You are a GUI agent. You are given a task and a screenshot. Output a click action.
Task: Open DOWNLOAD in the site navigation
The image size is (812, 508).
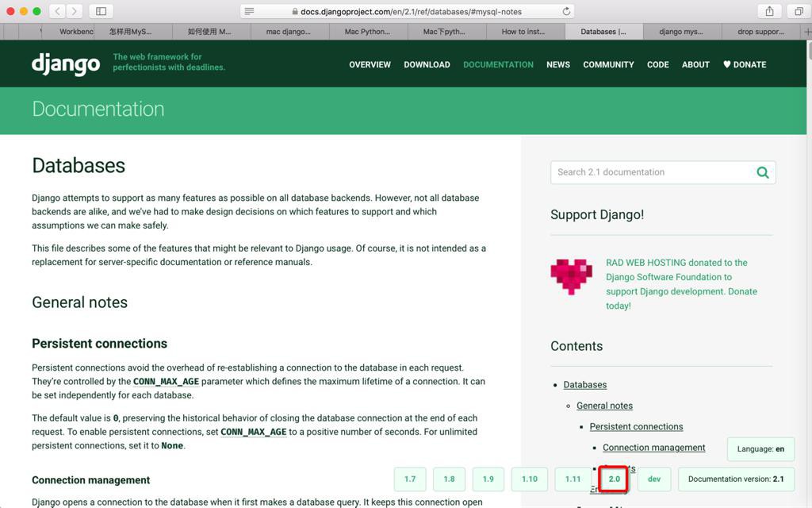point(427,65)
